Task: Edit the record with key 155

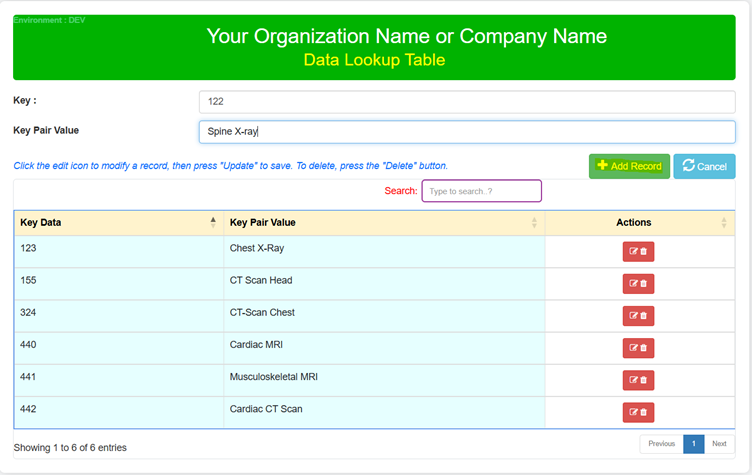Action: tap(632, 284)
